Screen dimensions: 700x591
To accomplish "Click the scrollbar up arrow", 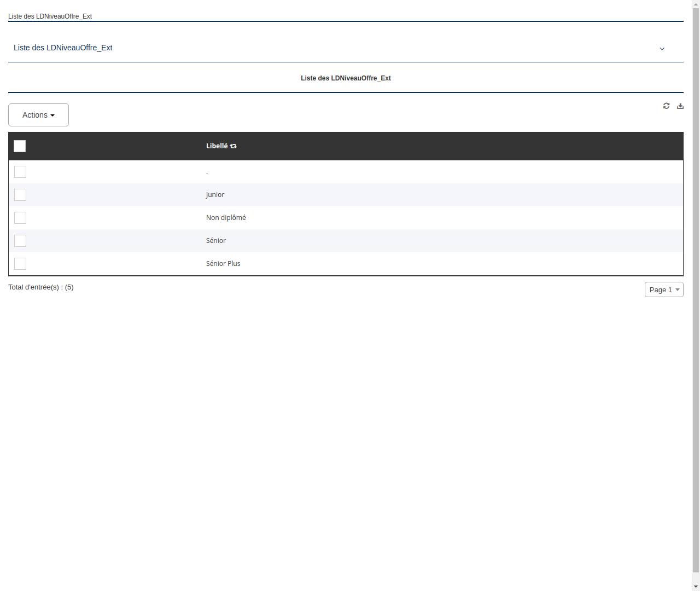I will (696, 4).
